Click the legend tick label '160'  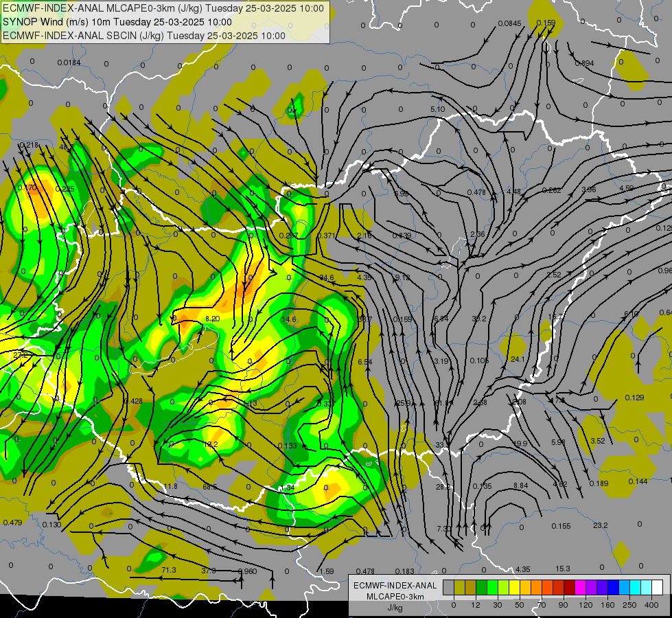(607, 605)
